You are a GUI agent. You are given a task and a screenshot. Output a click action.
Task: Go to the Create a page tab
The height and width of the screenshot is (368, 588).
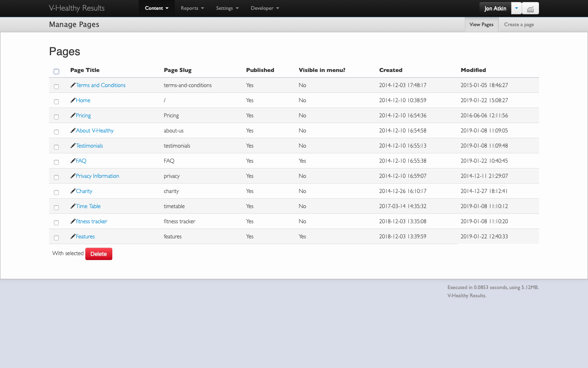click(x=519, y=25)
